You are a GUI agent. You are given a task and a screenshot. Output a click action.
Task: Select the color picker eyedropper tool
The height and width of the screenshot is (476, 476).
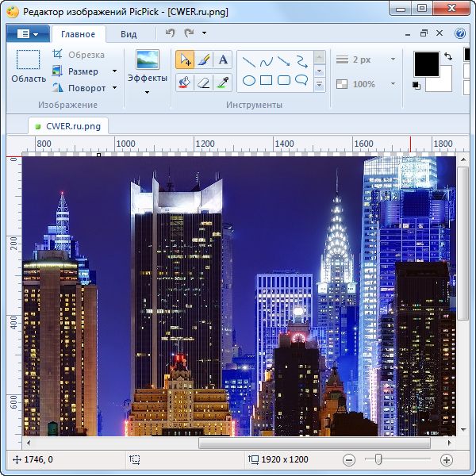point(223,82)
